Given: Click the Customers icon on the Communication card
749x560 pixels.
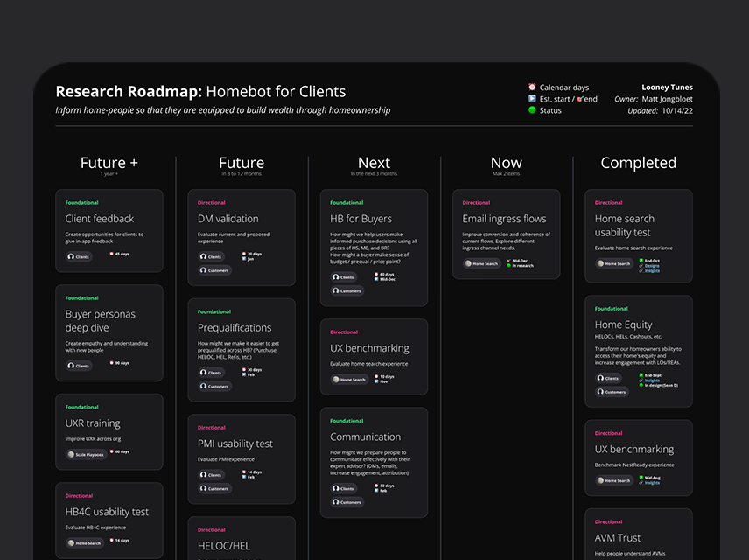Looking at the screenshot, I should (x=336, y=502).
